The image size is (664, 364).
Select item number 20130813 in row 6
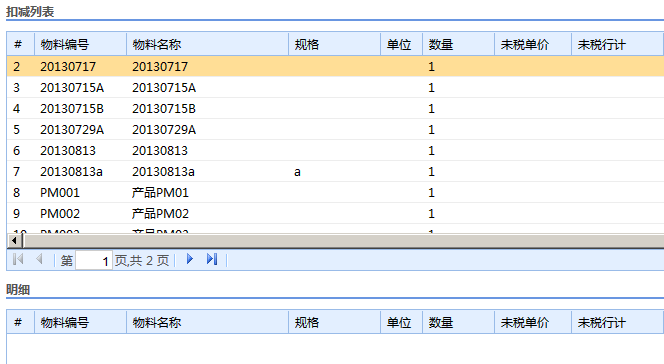click(x=68, y=151)
